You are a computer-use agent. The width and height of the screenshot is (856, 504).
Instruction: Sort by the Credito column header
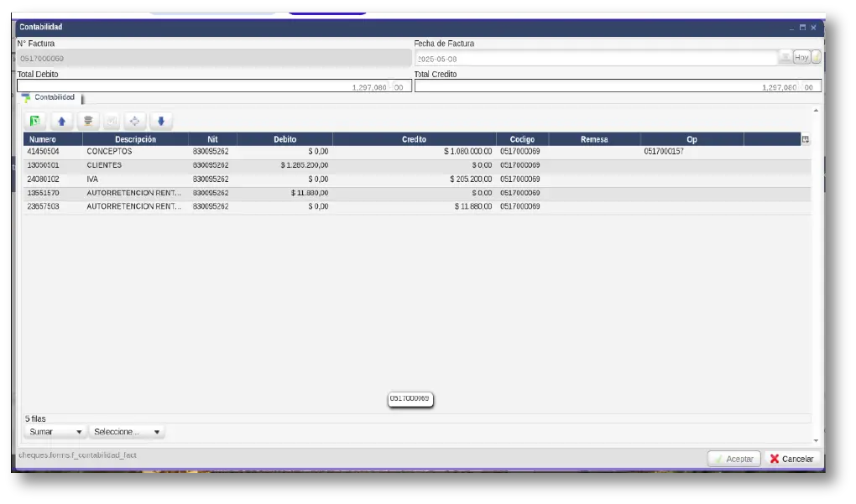pos(415,140)
